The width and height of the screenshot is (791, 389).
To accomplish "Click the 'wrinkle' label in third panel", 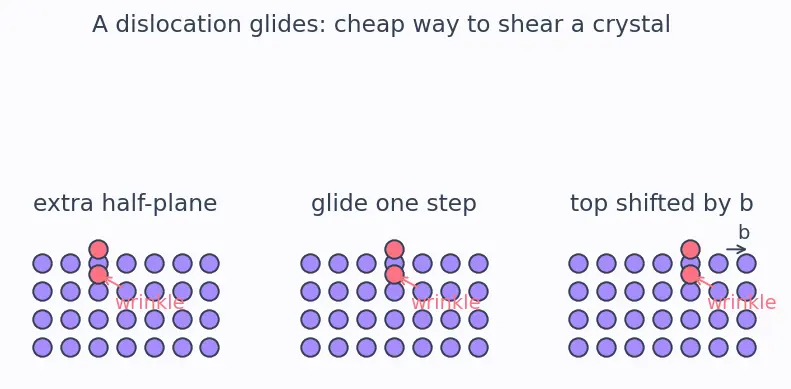I will (741, 303).
